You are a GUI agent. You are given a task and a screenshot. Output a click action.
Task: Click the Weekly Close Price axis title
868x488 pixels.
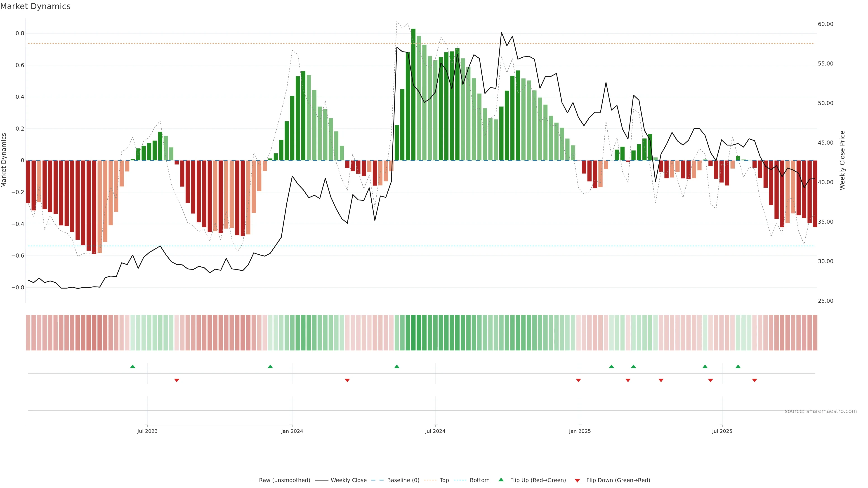[x=842, y=160]
